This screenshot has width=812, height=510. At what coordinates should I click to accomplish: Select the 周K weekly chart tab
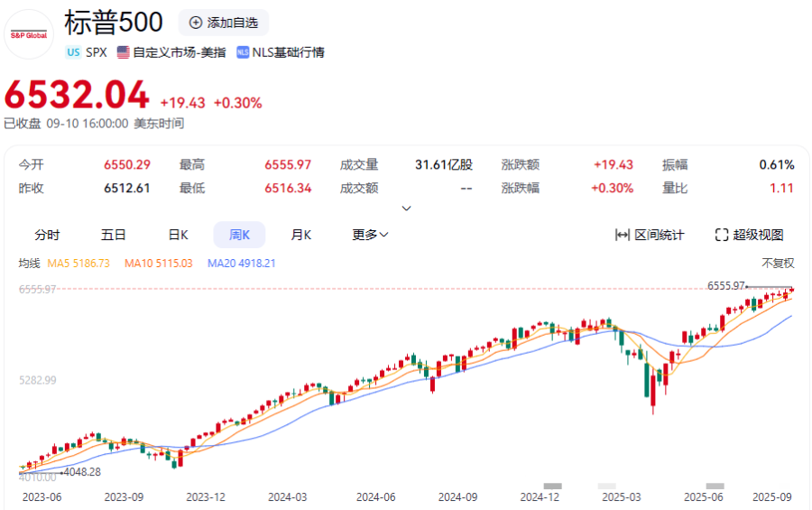[239, 235]
